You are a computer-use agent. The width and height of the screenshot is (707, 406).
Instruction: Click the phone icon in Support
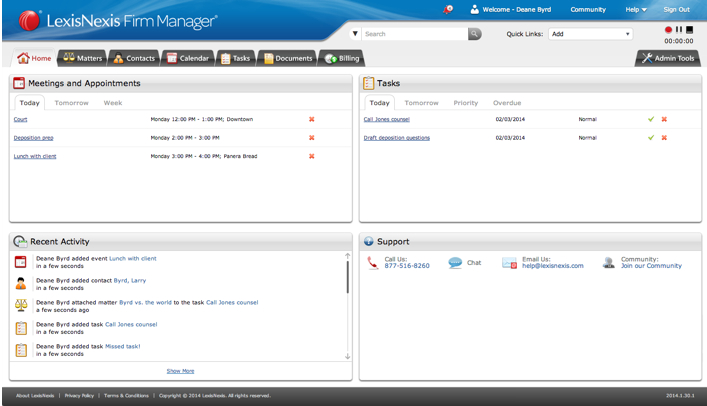point(372,263)
